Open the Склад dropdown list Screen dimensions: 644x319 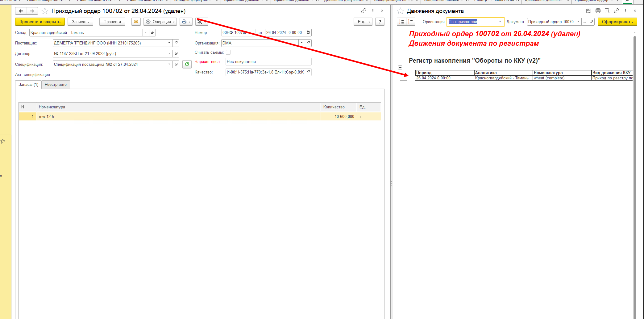click(146, 32)
